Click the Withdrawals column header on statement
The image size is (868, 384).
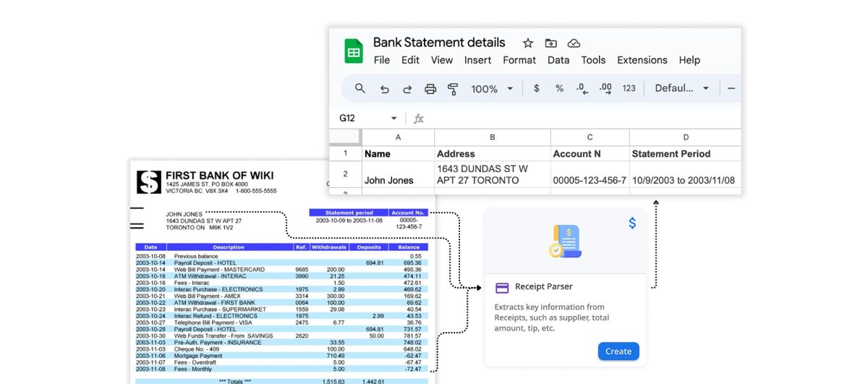click(x=329, y=247)
